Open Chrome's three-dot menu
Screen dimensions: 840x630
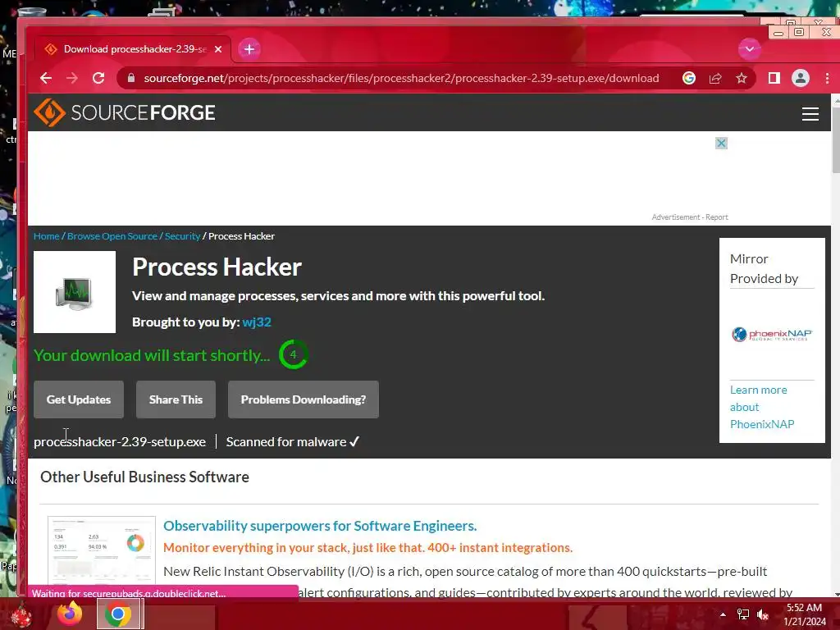(827, 78)
